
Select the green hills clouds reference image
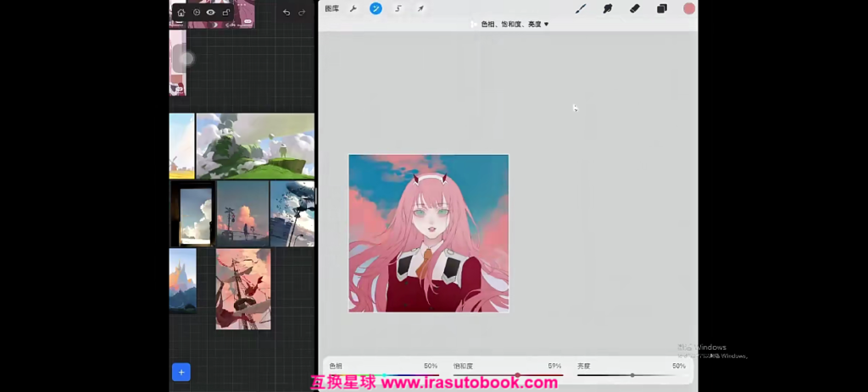pyautogui.click(x=255, y=146)
